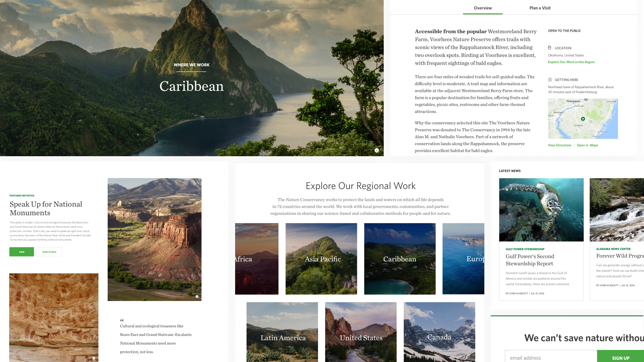
Task: Open the Asia Pacific region tile
Action: tap(321, 259)
